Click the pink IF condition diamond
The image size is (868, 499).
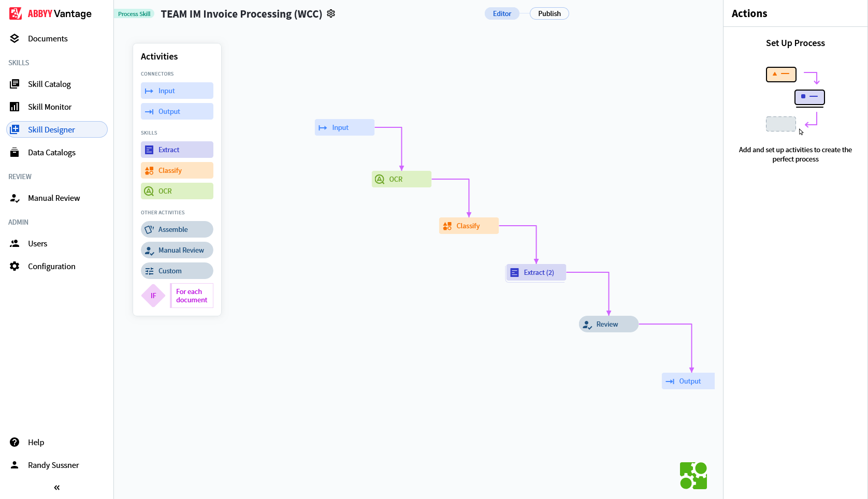click(153, 296)
